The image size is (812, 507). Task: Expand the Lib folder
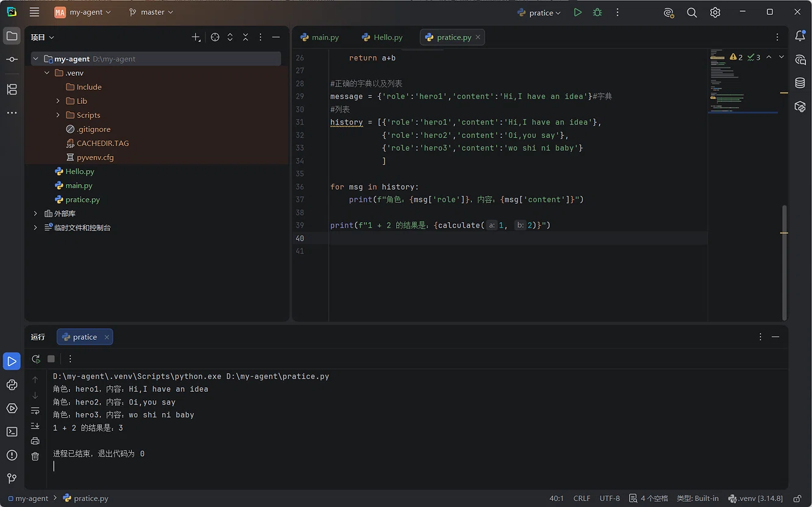[x=58, y=101]
